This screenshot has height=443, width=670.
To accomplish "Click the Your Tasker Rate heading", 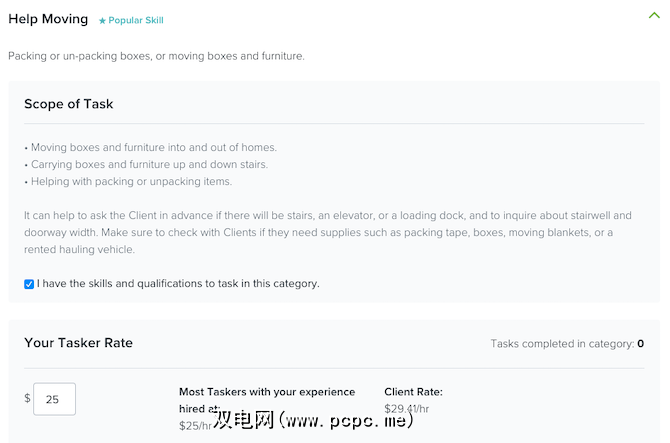I will pyautogui.click(x=78, y=343).
